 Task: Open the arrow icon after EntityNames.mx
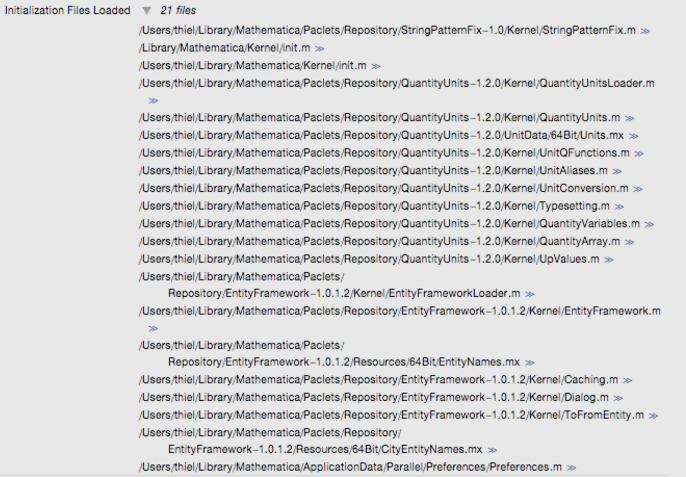(x=529, y=363)
